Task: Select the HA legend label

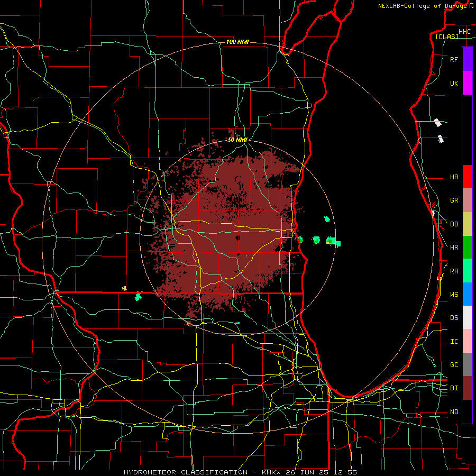Action: [454, 177]
